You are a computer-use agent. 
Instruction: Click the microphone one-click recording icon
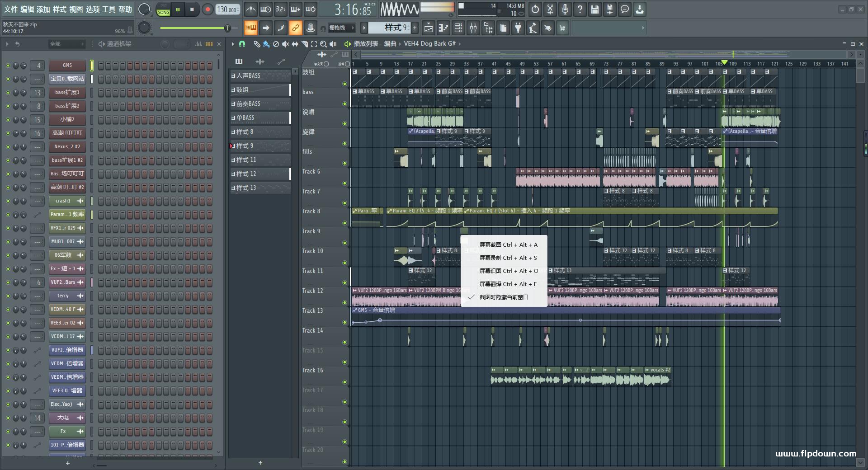[x=565, y=9]
